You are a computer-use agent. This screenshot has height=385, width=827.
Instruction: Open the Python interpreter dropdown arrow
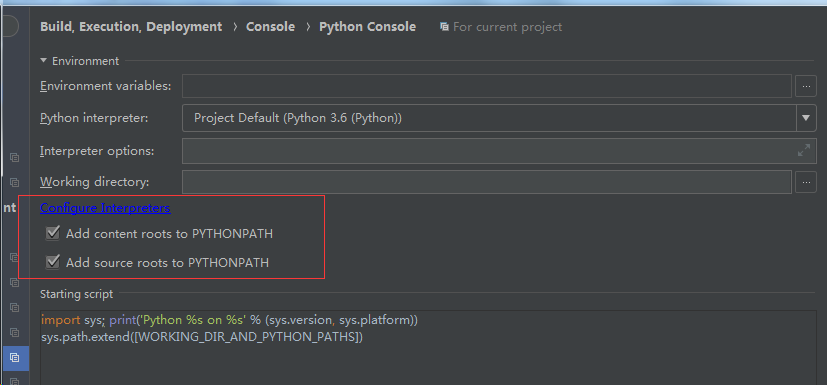805,118
